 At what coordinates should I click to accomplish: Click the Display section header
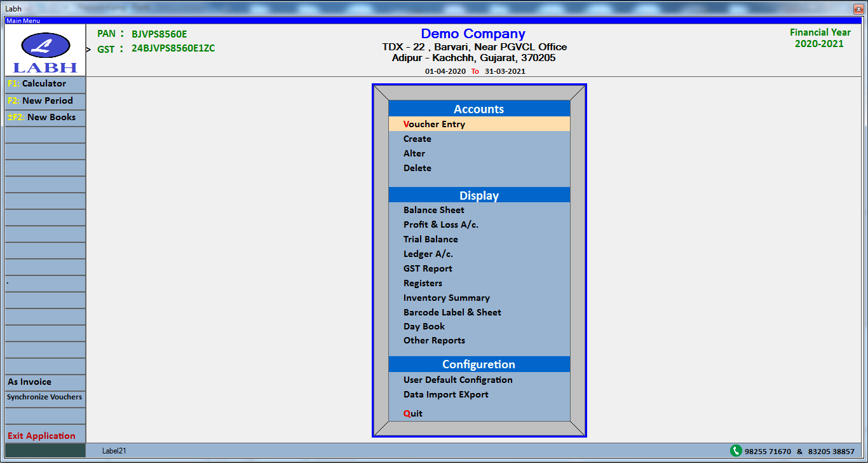[479, 195]
